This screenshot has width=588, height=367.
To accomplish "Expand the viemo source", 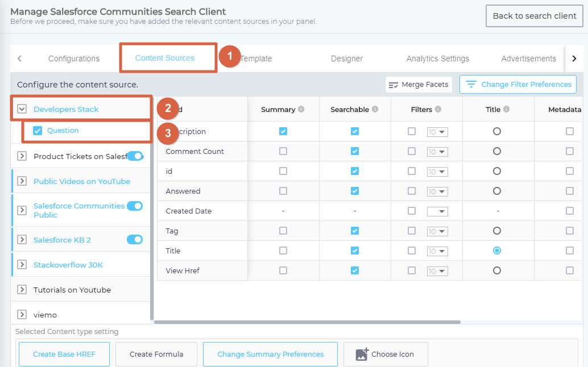I will [x=22, y=314].
